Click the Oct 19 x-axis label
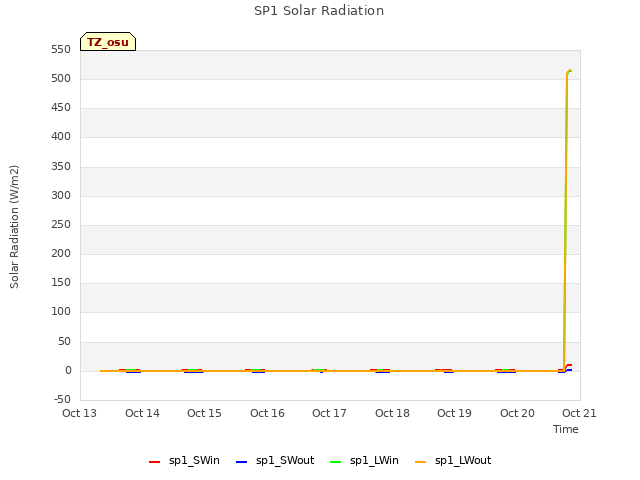Image resolution: width=640 pixels, height=480 pixels. [x=454, y=413]
